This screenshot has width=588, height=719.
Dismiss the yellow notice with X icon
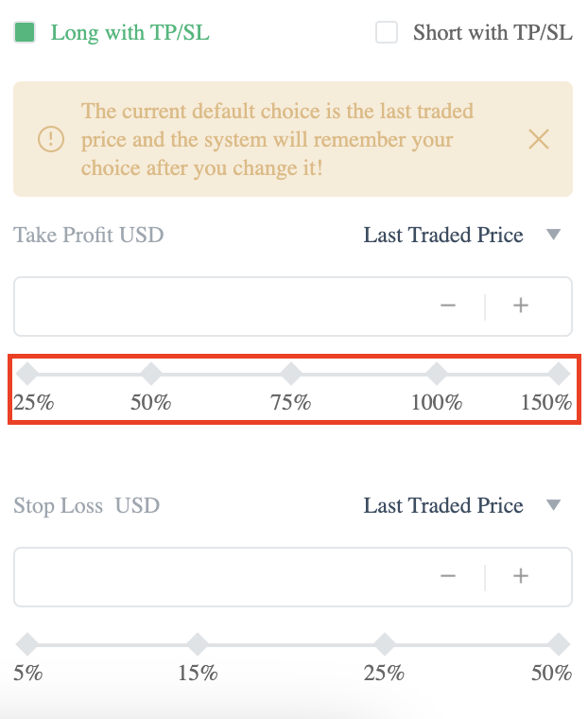539,139
